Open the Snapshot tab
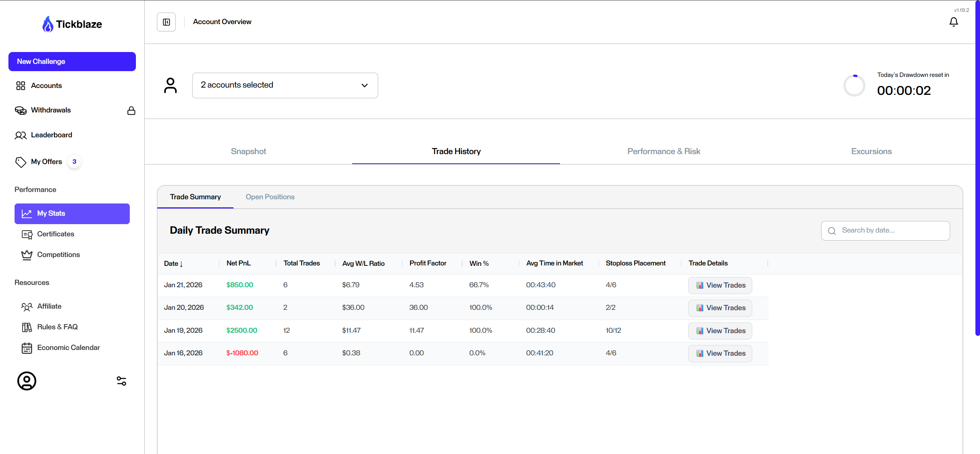This screenshot has height=454, width=980. point(248,151)
